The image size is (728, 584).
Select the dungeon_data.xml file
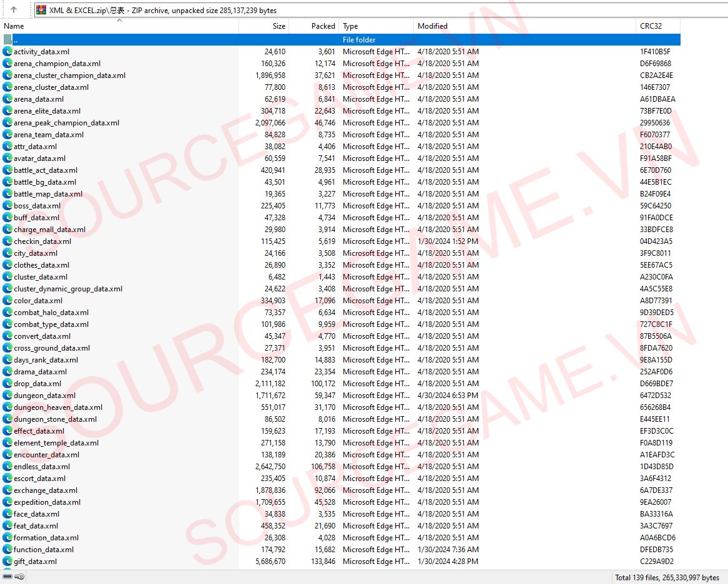click(x=44, y=396)
